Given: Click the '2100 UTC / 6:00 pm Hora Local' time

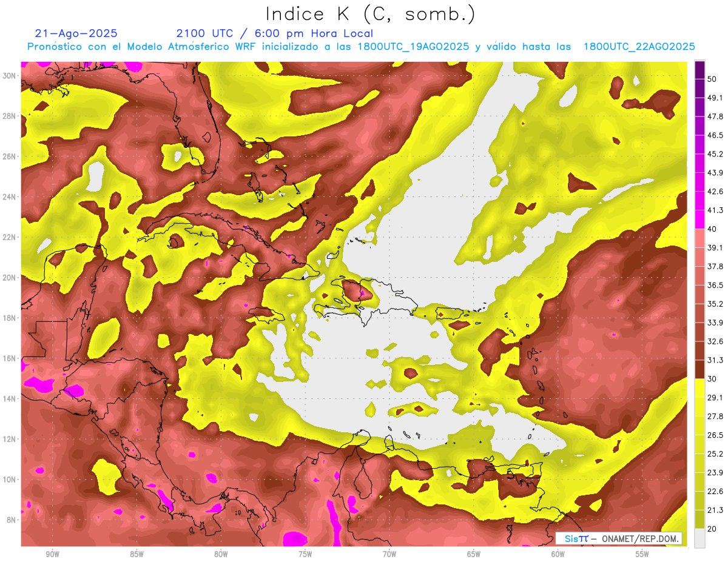Looking at the screenshot, I should click(274, 33).
